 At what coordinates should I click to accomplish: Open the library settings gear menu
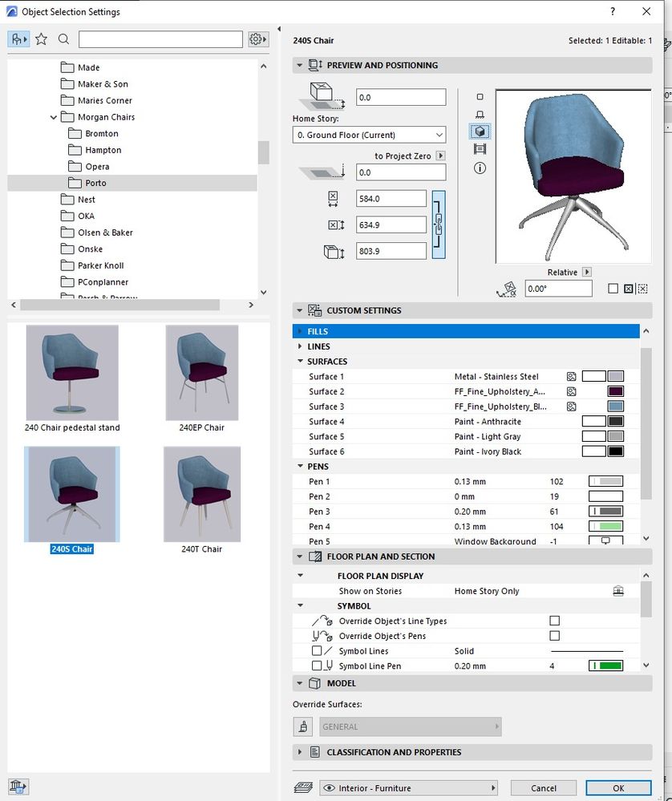pyautogui.click(x=258, y=39)
